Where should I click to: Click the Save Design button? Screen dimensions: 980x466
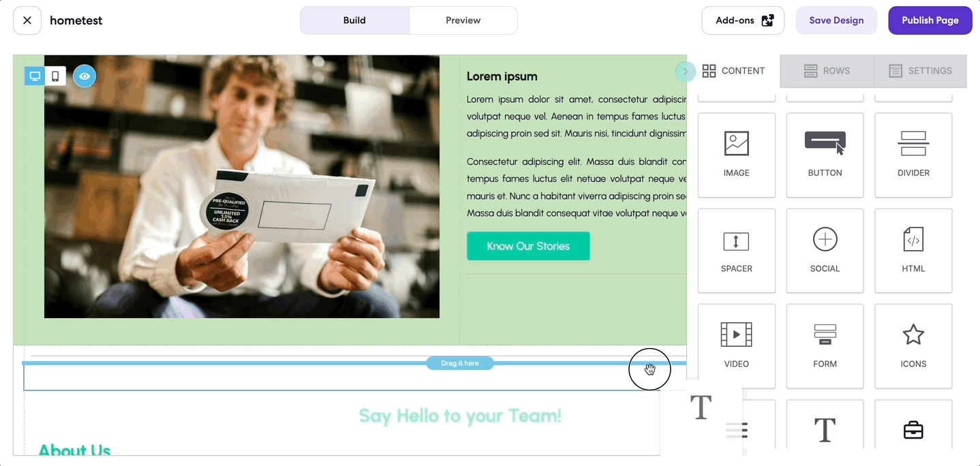coord(836,20)
